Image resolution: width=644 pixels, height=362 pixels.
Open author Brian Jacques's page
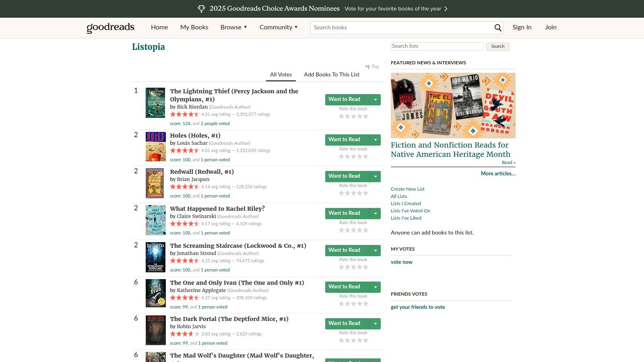(x=193, y=179)
